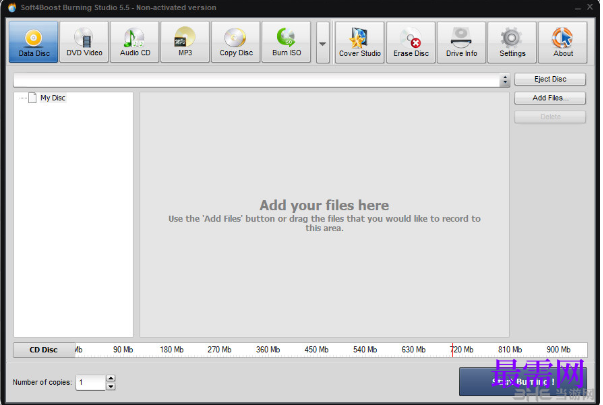Click the Eject Disc button
603x405 pixels.
(550, 79)
